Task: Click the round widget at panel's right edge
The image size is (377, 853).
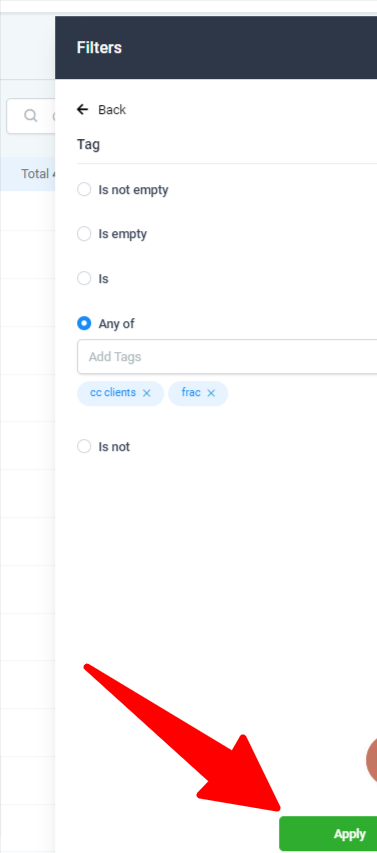Action: 372,761
